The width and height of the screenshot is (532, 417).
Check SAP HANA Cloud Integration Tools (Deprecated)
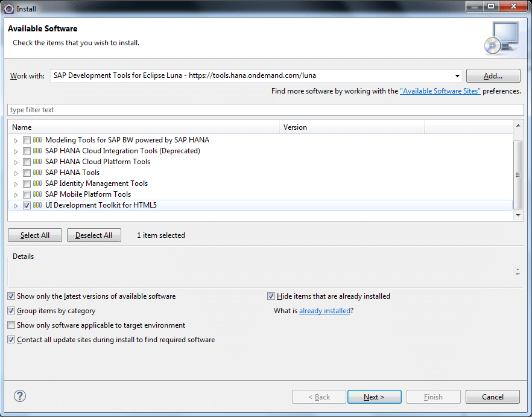27,151
